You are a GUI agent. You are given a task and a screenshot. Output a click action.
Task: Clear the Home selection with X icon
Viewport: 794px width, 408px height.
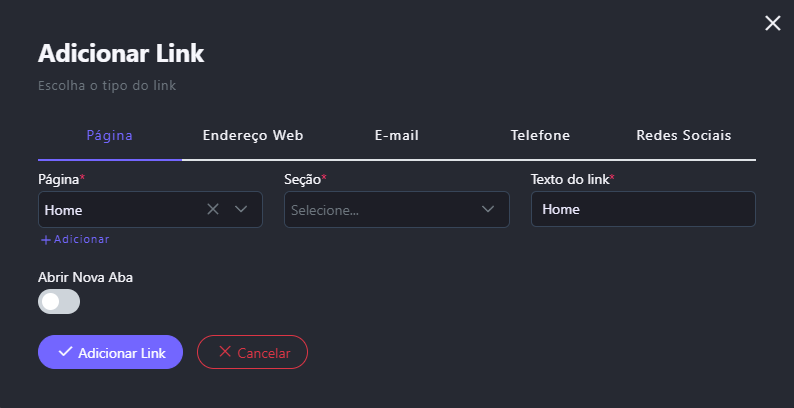point(212,209)
